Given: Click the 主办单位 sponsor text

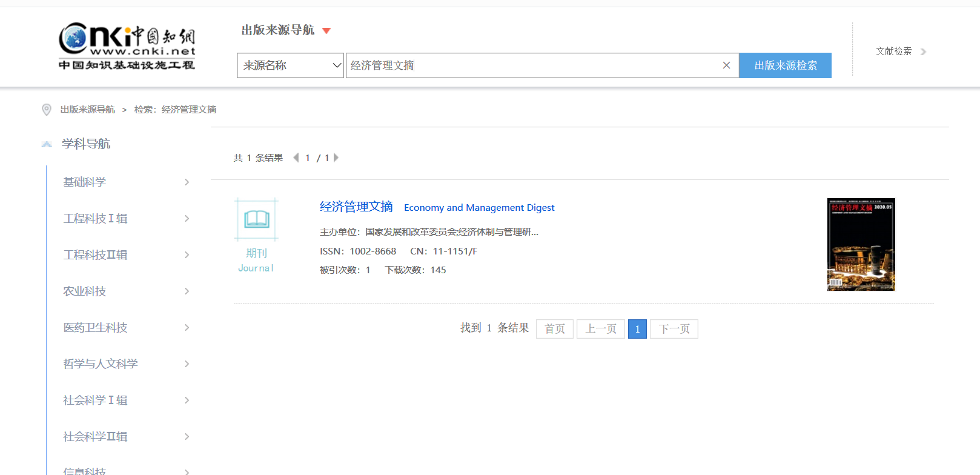Looking at the screenshot, I should pos(429,232).
